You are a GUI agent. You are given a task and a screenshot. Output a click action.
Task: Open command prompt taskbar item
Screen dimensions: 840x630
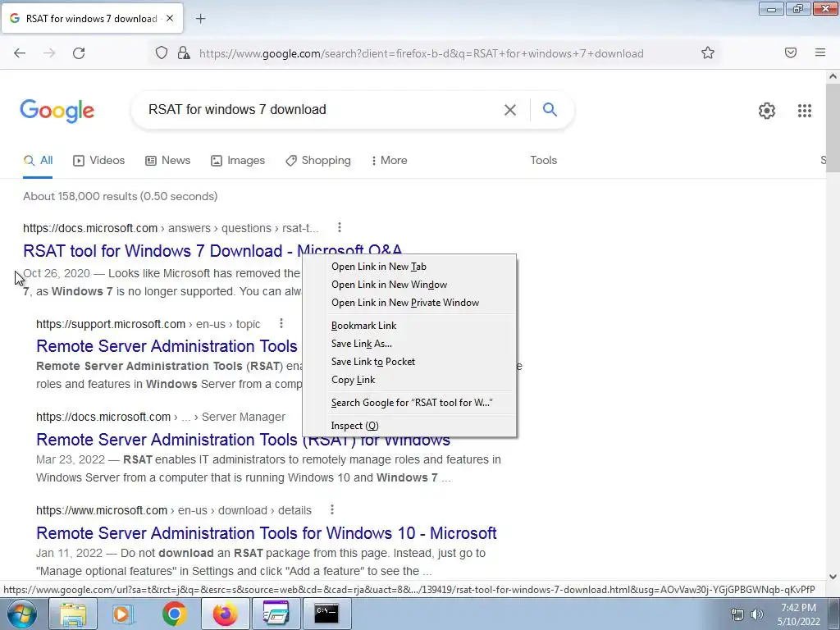tap(326, 614)
